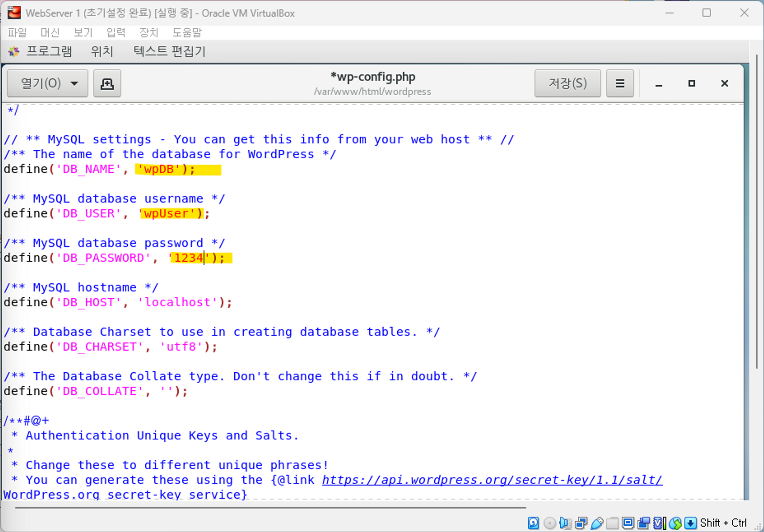Image resolution: width=764 pixels, height=532 pixels.
Task: Open the hamburger menu in text editor
Action: pyautogui.click(x=620, y=83)
